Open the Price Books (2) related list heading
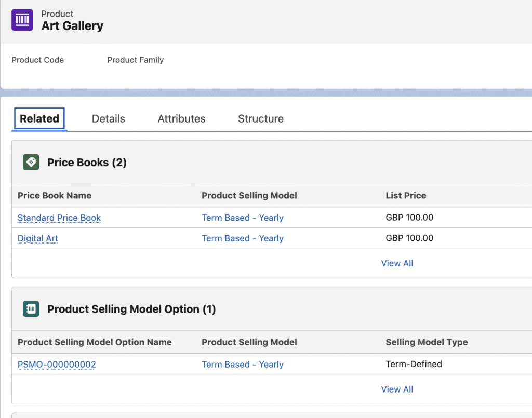The height and width of the screenshot is (418, 532). coord(87,163)
